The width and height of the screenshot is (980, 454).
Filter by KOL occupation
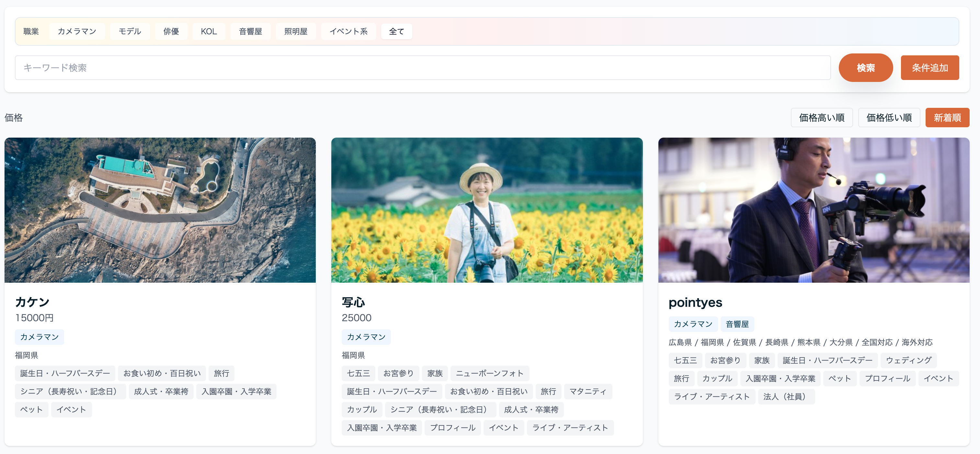tap(209, 31)
